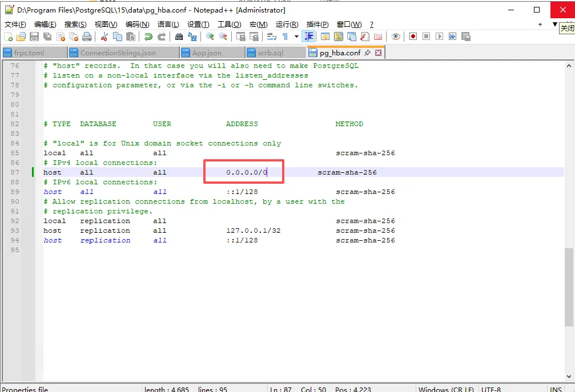Open the 插件(P) menu
This screenshot has height=392, width=575.
[317, 24]
